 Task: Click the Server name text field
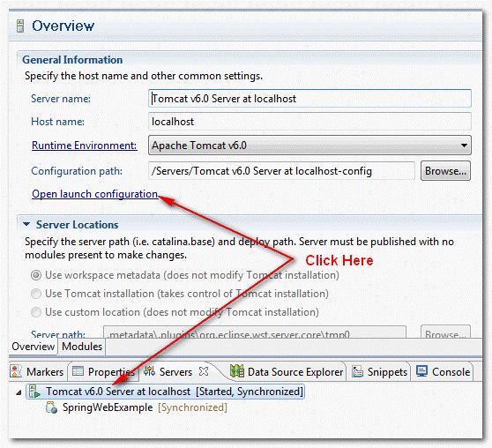[x=309, y=99]
